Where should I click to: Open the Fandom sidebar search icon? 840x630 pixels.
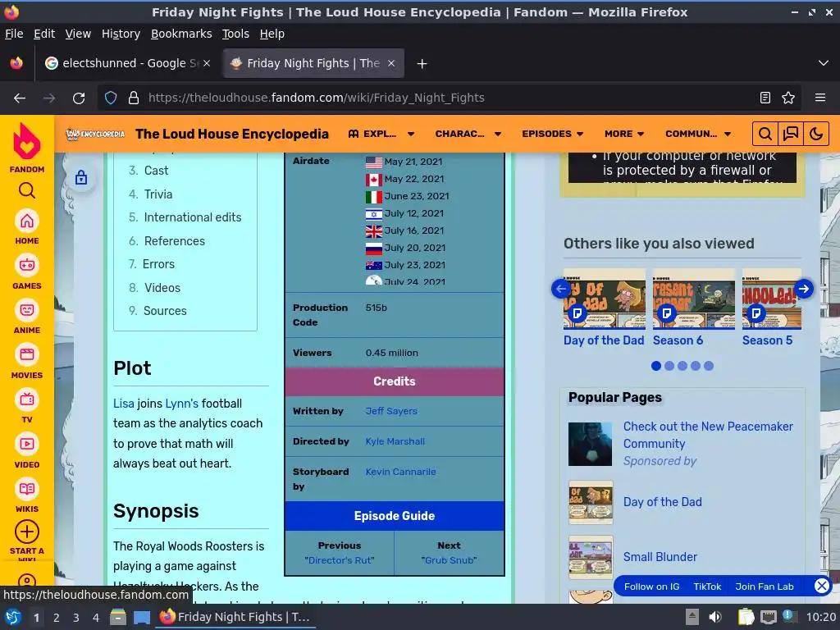27,190
